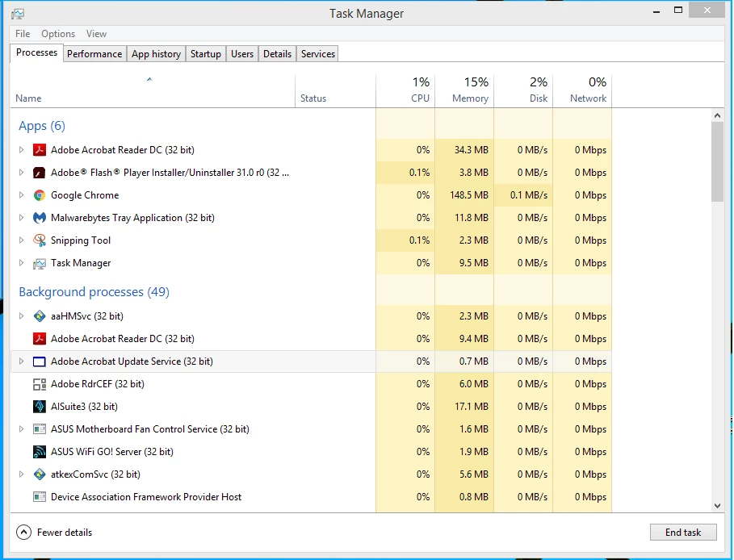This screenshot has height=560, width=734.
Task: Select 'Device Association Framework Provider Host' row
Action: coord(311,497)
